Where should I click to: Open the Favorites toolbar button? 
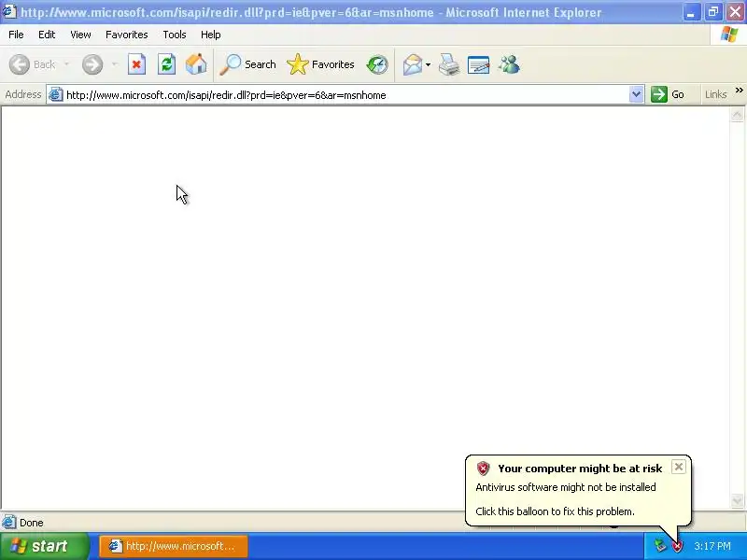pos(320,64)
